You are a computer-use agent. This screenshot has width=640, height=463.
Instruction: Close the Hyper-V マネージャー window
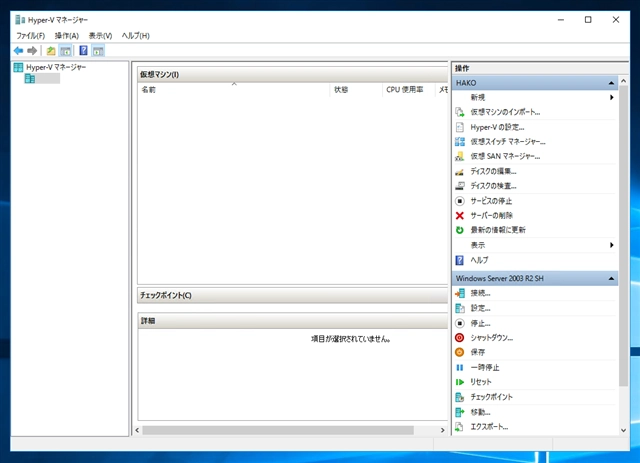(x=616, y=20)
